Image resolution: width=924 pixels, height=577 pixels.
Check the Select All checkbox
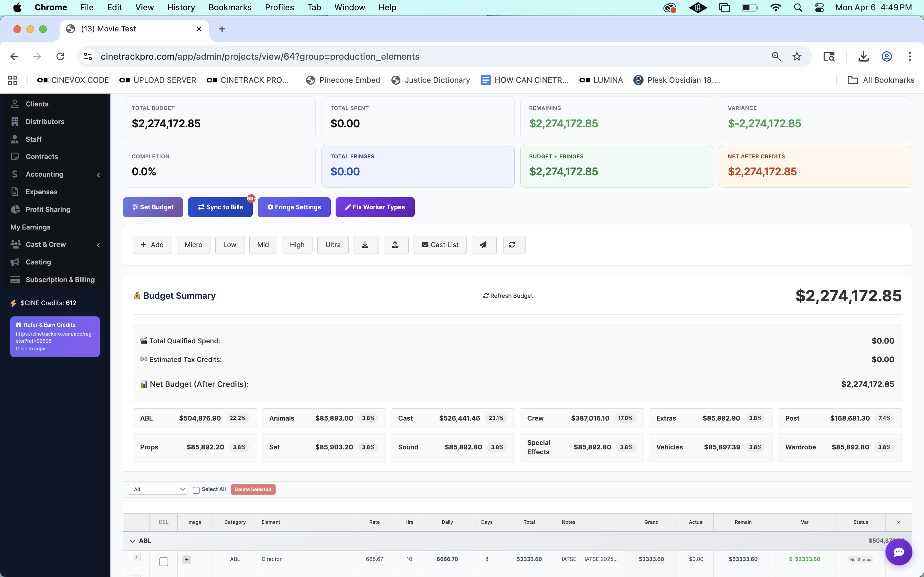coord(196,490)
